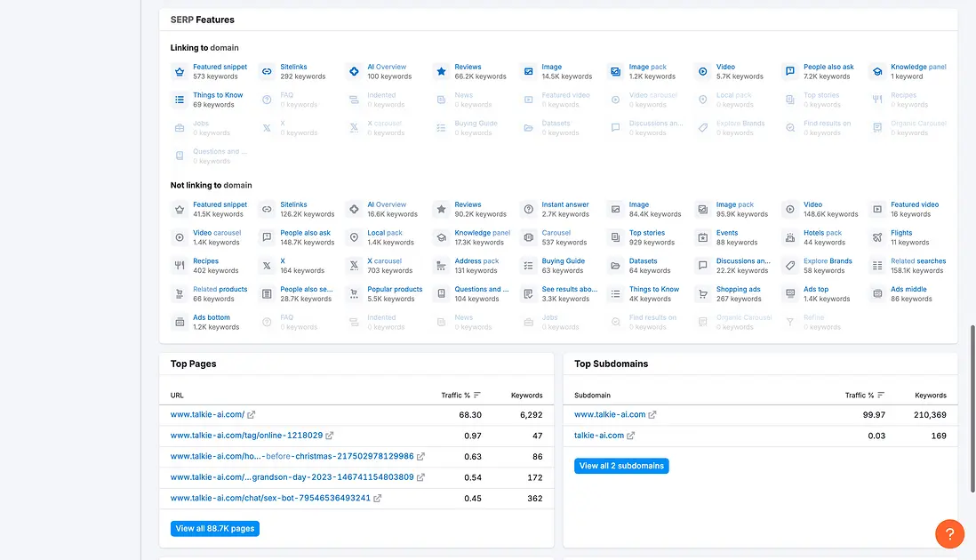
Task: Click the X icon with 164 keywords
Action: (x=267, y=266)
